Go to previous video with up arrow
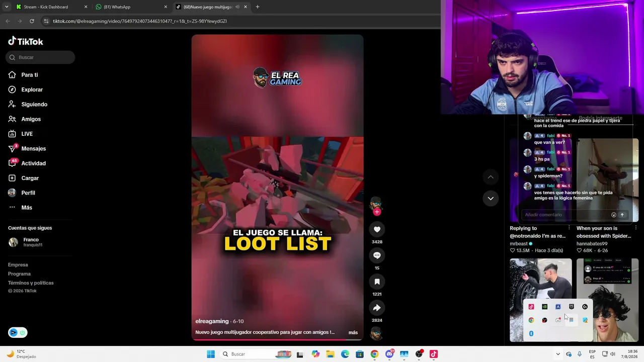Viewport: 644px width, 362px height. click(x=491, y=177)
